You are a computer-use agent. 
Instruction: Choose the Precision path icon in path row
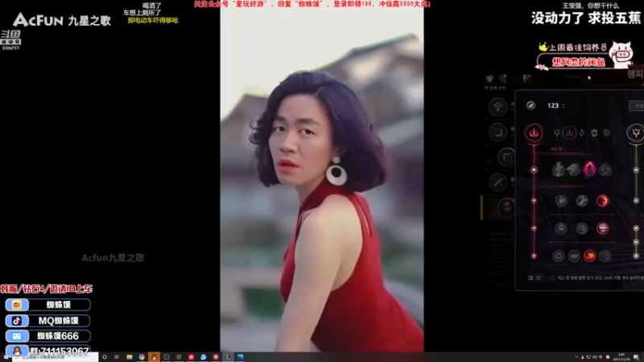coord(556,133)
